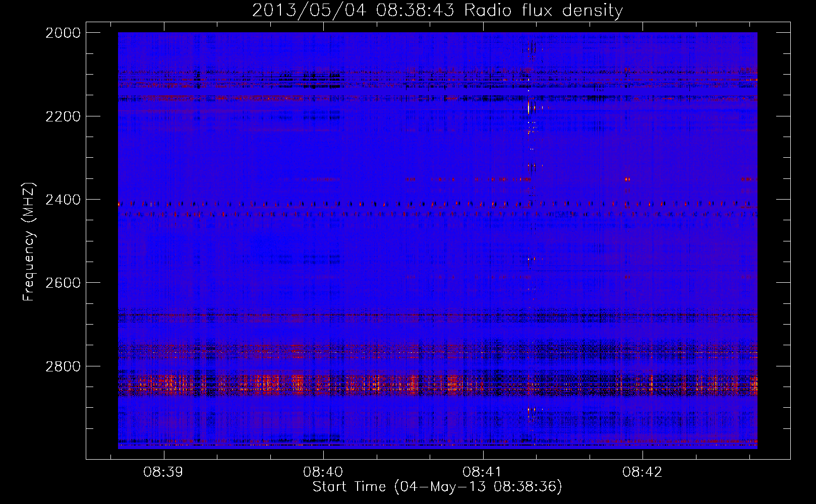This screenshot has height=504, width=816.
Task: Click the date '2013/05/04' in the title
Action: click(309, 11)
